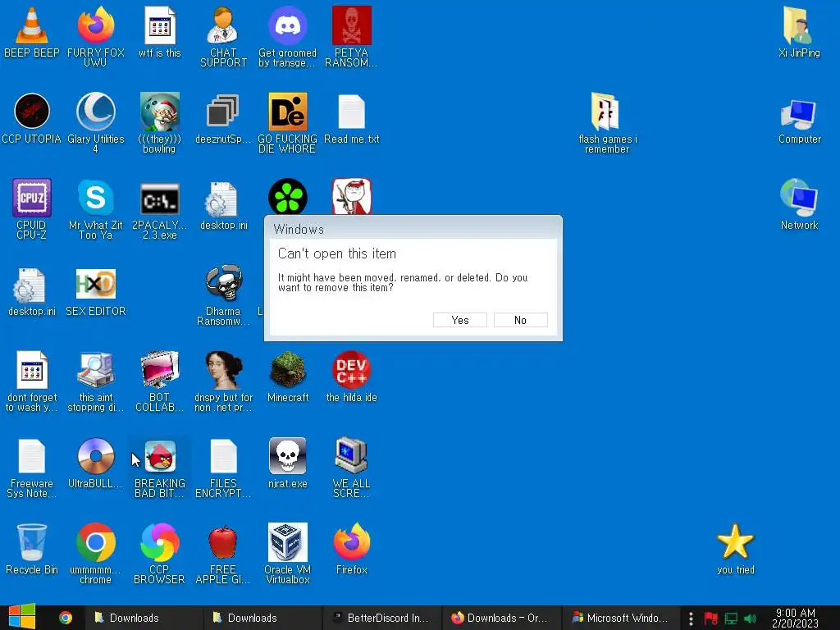
Task: Open the rage-face meme desktop icon
Action: (x=351, y=197)
